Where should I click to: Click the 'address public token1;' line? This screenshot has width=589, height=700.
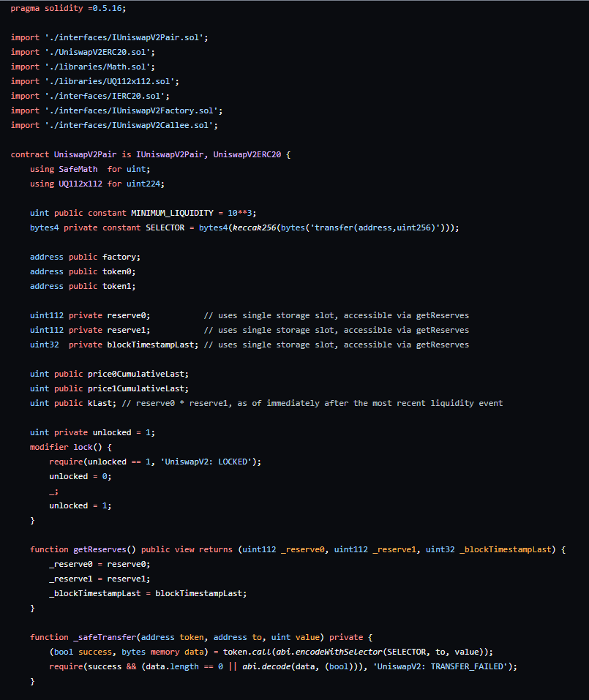coord(83,286)
